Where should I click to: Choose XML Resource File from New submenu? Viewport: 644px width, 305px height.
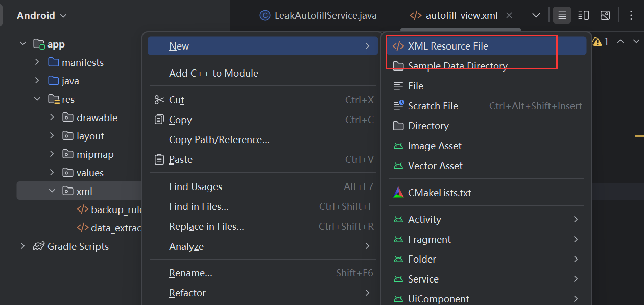click(x=447, y=46)
